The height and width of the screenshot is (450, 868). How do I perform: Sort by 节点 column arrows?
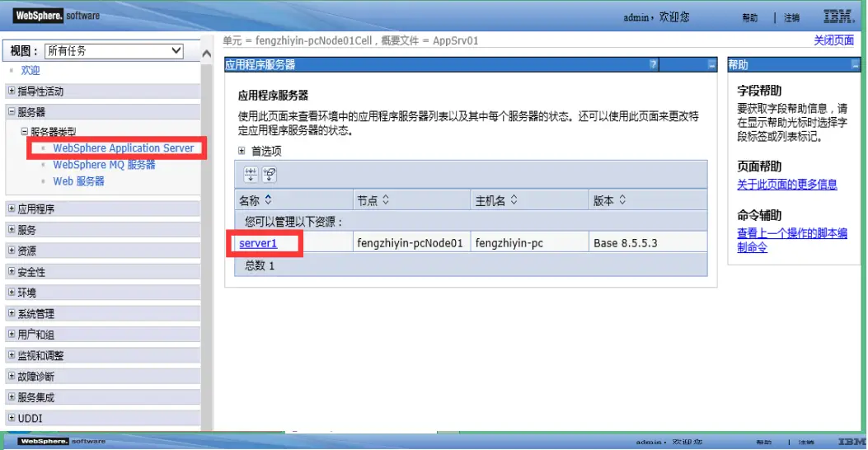point(385,200)
